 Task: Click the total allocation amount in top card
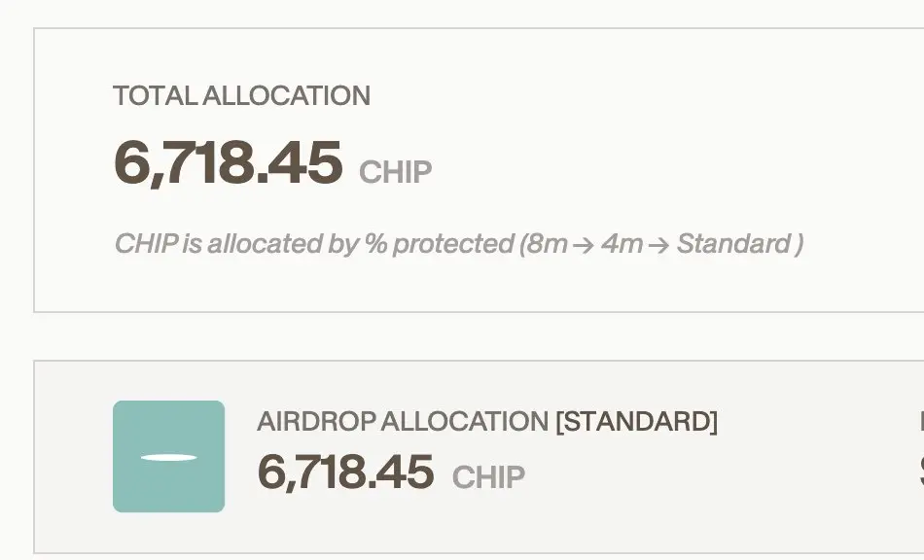(x=228, y=162)
